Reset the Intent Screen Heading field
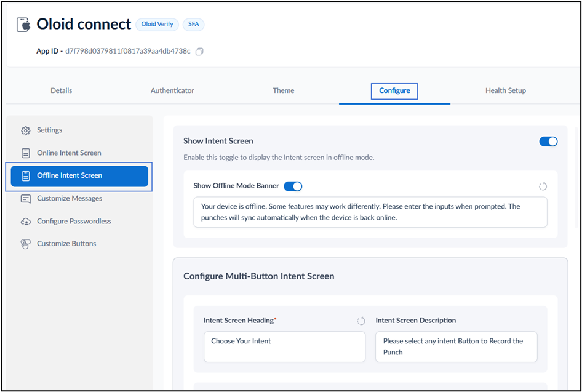This screenshot has height=392, width=582. [361, 321]
